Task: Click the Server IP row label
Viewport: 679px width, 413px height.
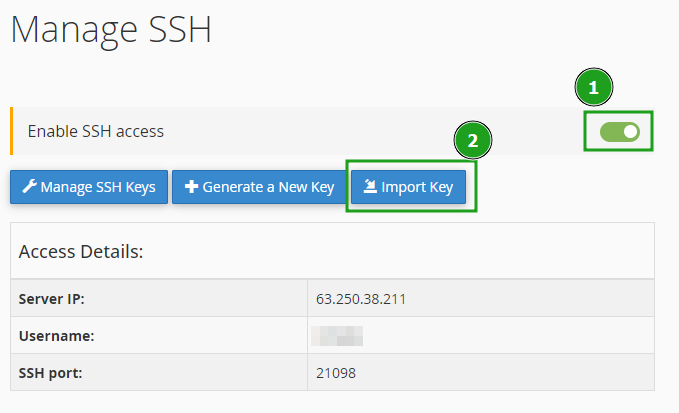Action: tap(52, 299)
